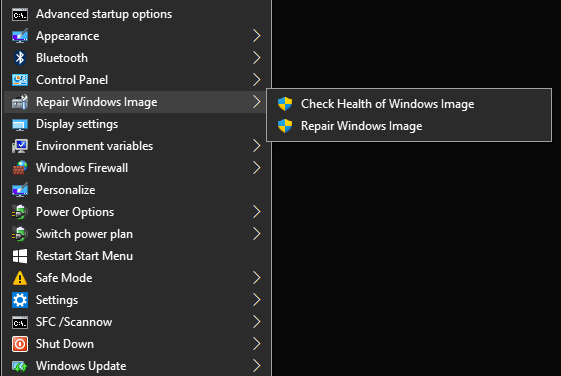Click the red Shut Down power icon
561x376 pixels.
[20, 344]
